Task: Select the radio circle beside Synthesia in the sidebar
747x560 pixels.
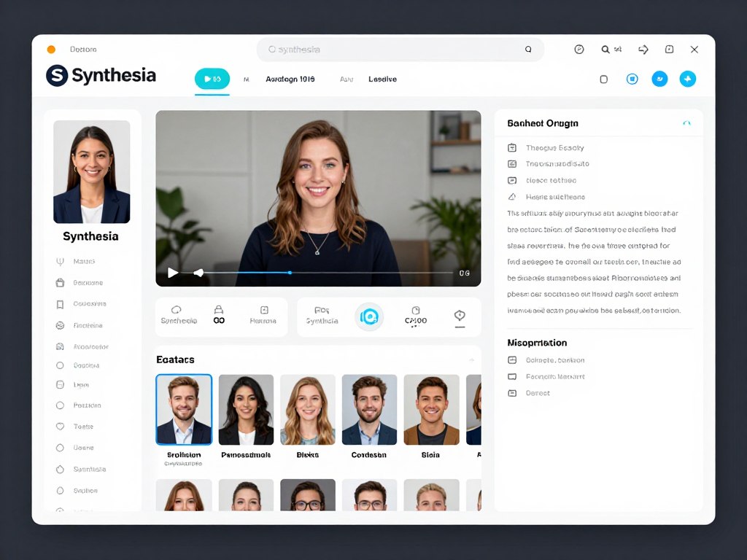Action: coord(61,470)
